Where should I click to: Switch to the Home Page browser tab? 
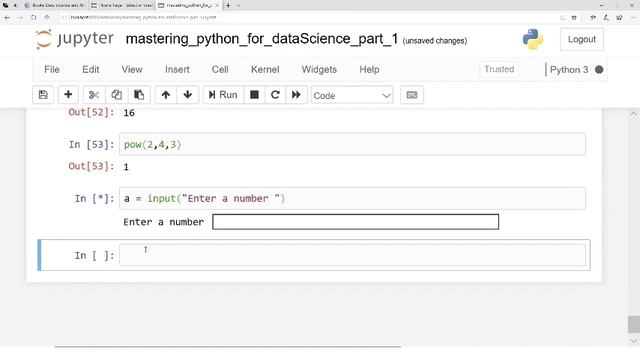pyautogui.click(x=122, y=5)
